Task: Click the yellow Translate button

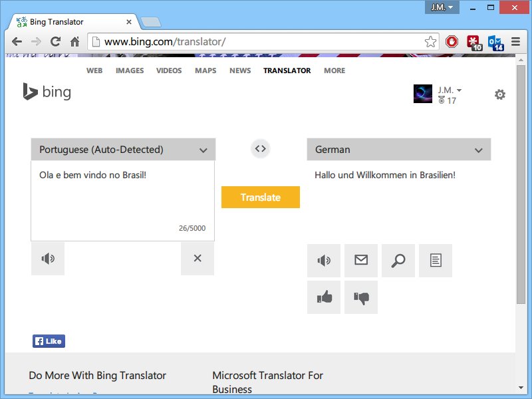Action: coord(261,197)
